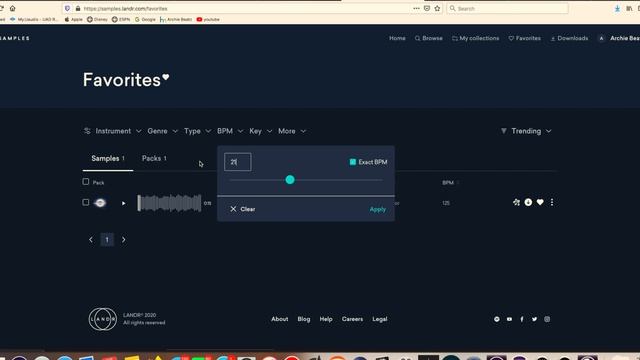This screenshot has height=360, width=640.
Task: Open the Legal footer link
Action: coord(380,319)
